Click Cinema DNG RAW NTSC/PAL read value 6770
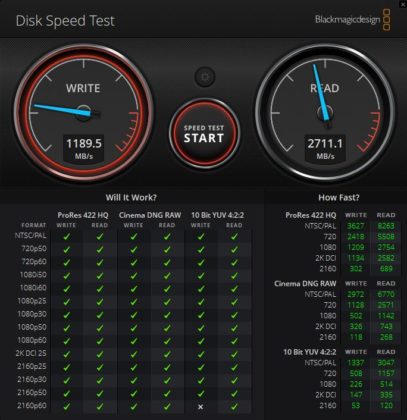407x420 pixels. coord(386,294)
